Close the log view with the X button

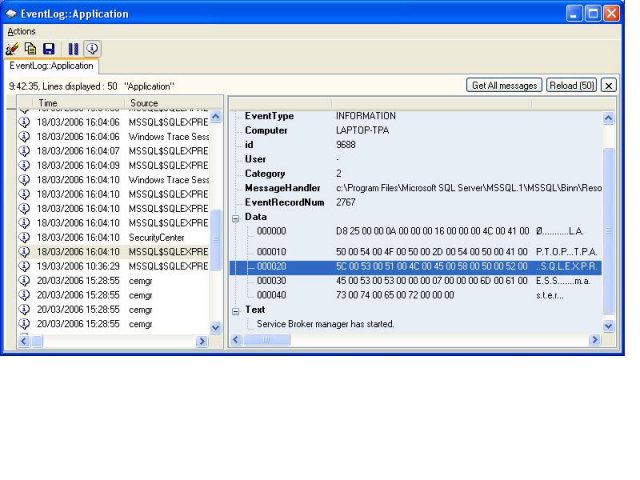(x=609, y=85)
